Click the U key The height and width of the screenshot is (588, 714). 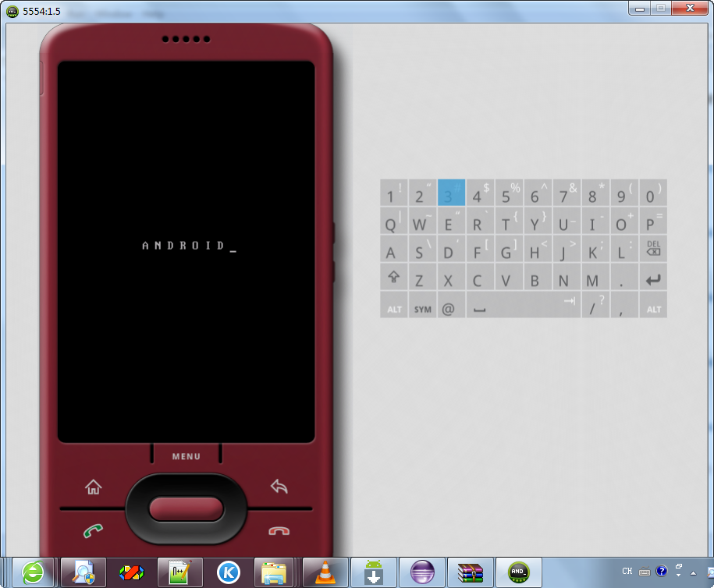567,221
